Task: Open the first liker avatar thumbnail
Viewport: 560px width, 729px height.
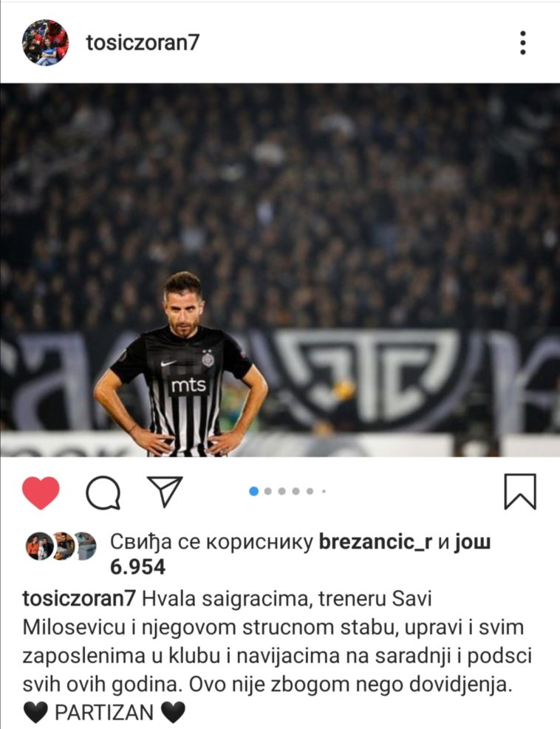Action: click(39, 546)
